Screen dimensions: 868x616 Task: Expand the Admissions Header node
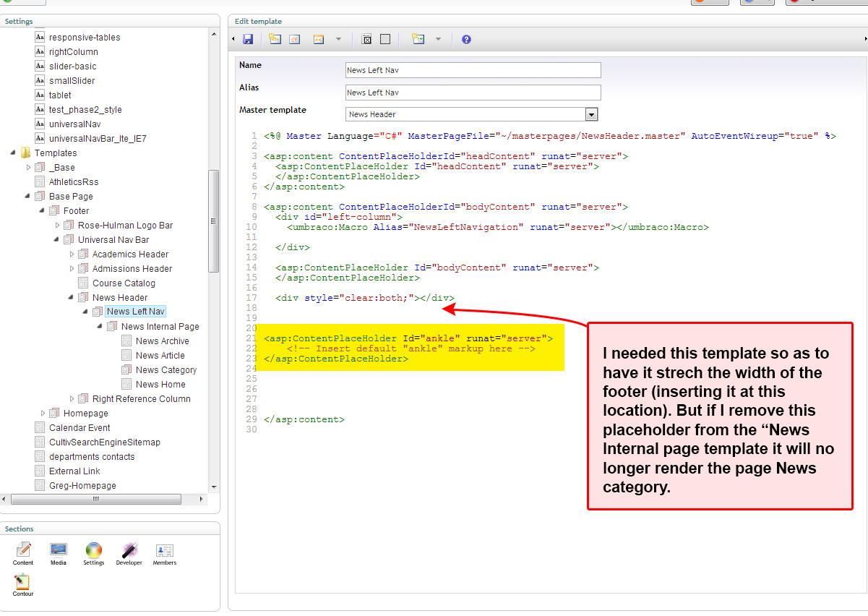coord(72,268)
